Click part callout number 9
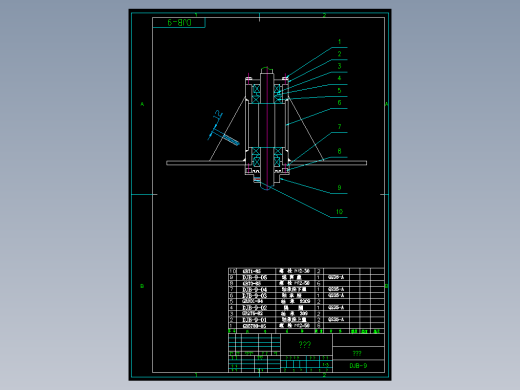520x390 pixels. 339,187
